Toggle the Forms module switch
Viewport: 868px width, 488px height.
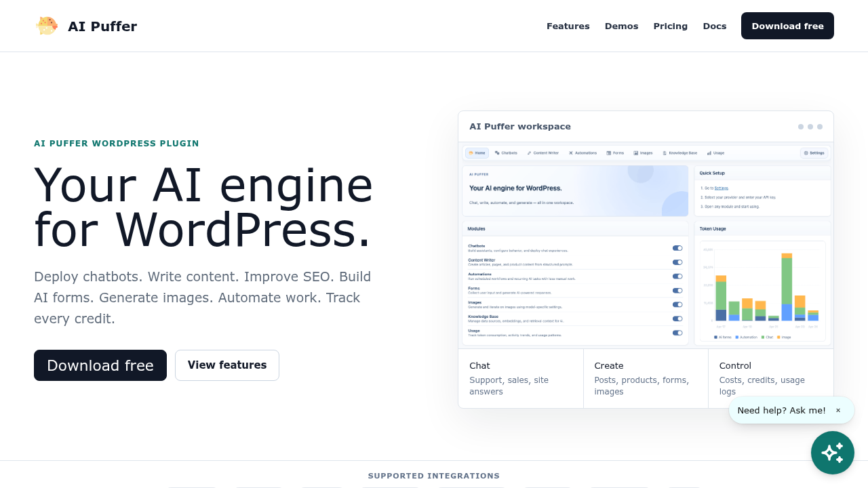tap(677, 291)
